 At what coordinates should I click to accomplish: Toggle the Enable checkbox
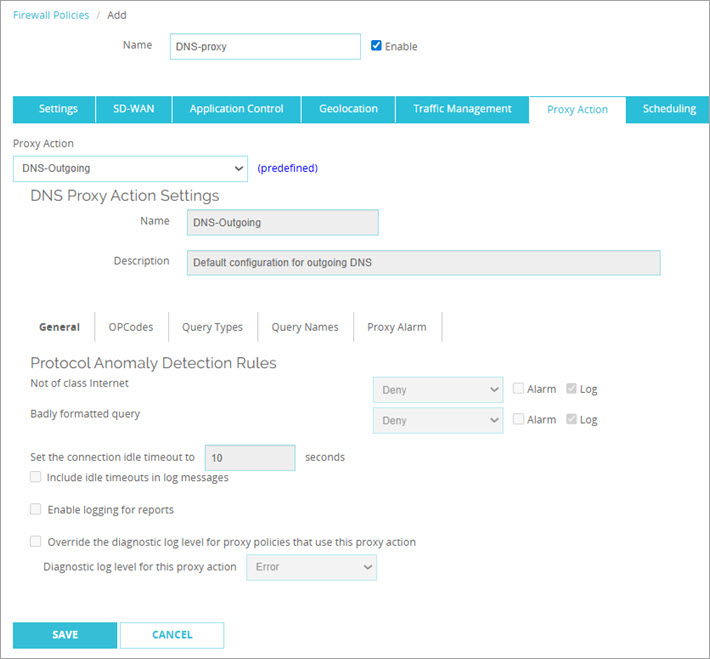[376, 45]
